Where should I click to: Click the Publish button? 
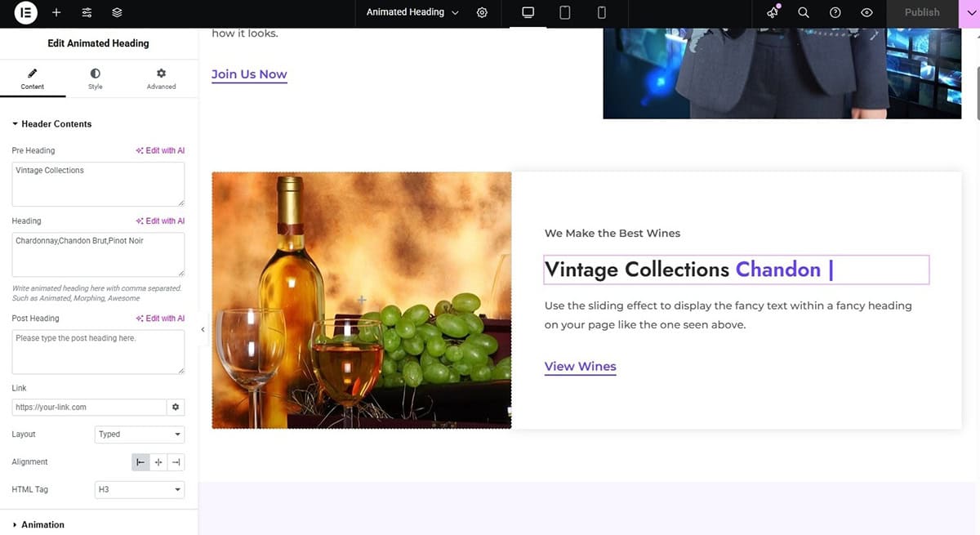[x=922, y=12]
